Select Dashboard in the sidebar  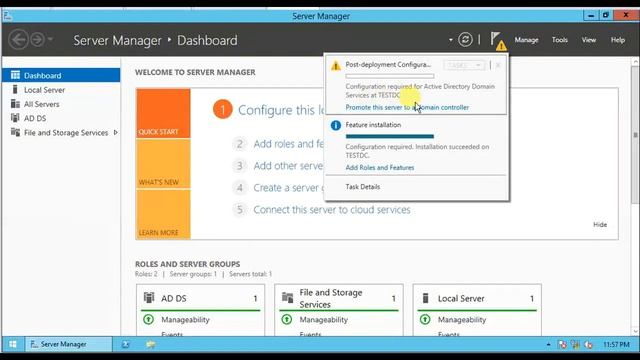(x=61, y=76)
